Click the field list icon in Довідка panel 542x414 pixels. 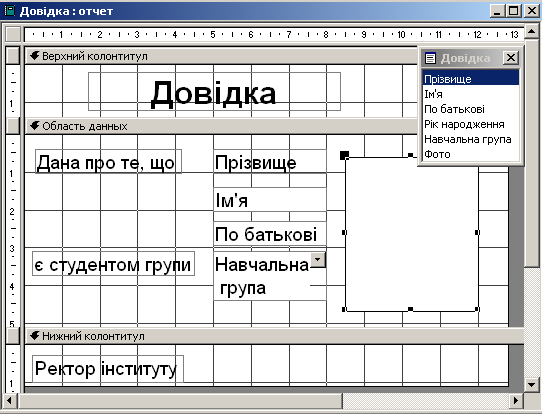coord(430,58)
